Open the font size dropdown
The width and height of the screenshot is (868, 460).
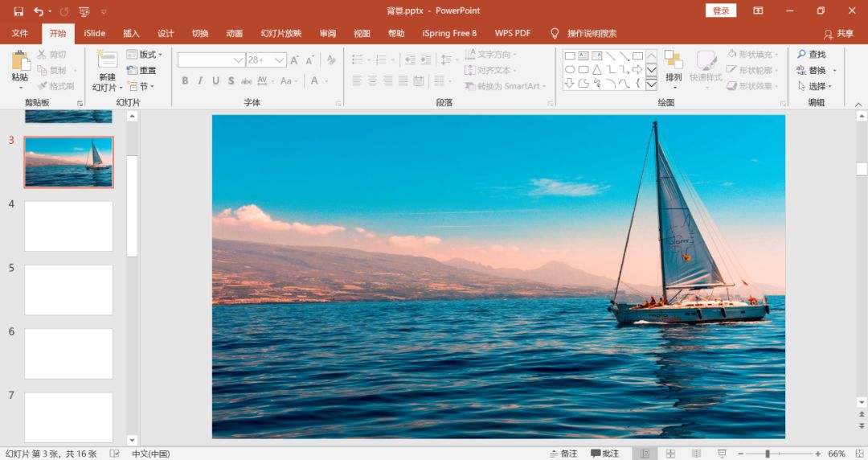[x=280, y=60]
